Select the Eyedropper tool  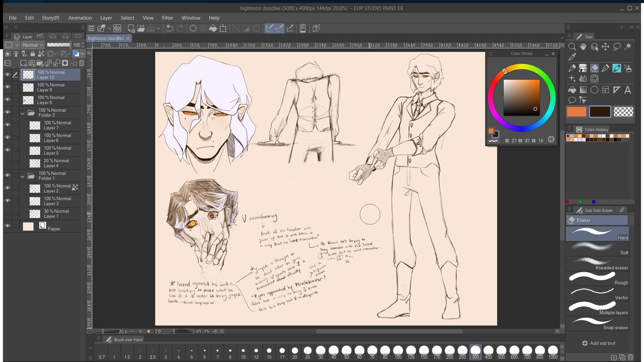571,57
